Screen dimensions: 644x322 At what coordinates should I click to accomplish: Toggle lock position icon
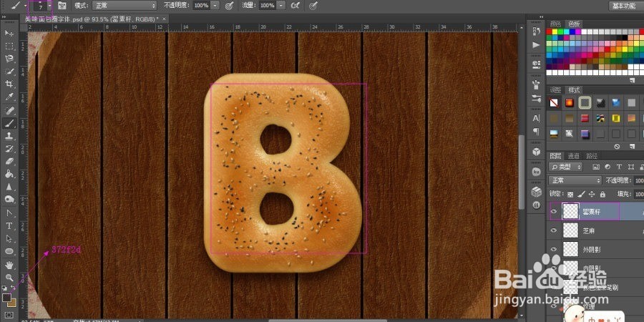click(592, 194)
